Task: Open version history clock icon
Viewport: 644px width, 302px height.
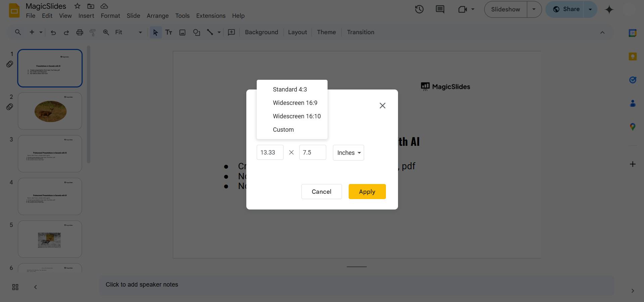Action: 419,9
